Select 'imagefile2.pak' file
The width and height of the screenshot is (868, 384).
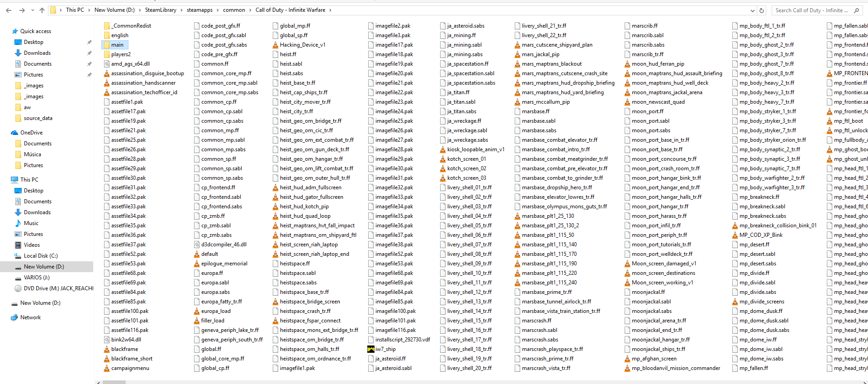(393, 26)
